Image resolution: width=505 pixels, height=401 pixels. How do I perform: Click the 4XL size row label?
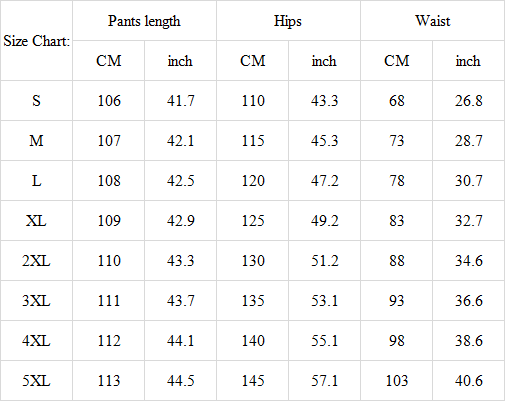(36, 340)
